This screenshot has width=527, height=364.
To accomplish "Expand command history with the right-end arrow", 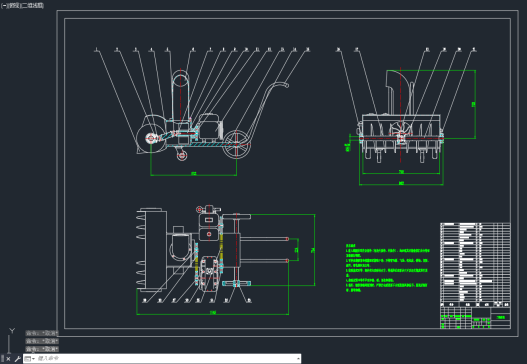I will (298, 359).
